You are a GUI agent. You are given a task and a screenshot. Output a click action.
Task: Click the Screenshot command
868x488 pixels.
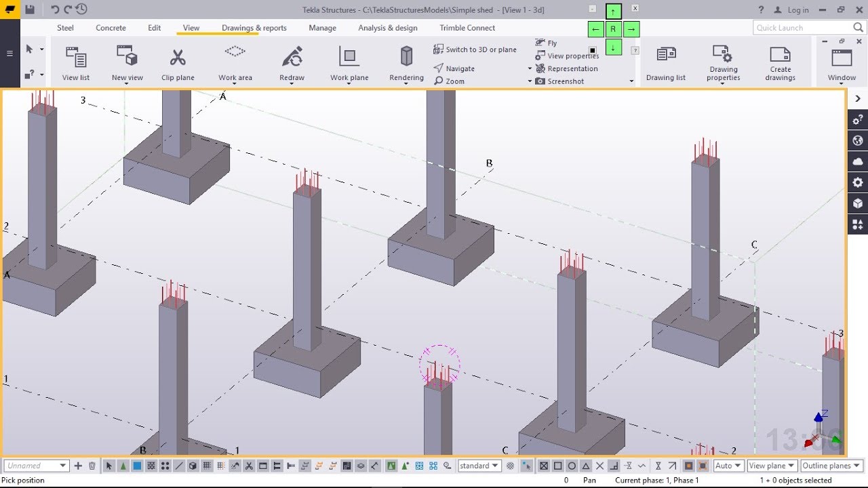click(x=559, y=81)
